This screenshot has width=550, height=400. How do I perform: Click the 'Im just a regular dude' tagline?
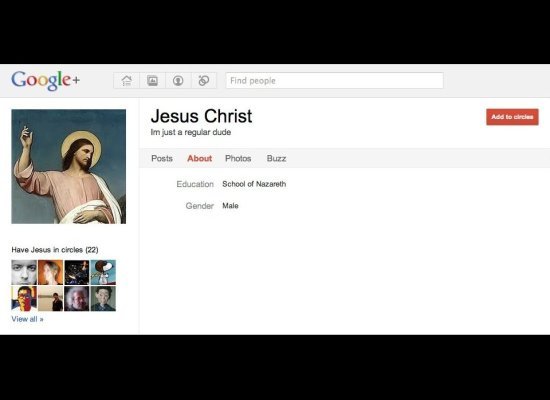(x=191, y=132)
